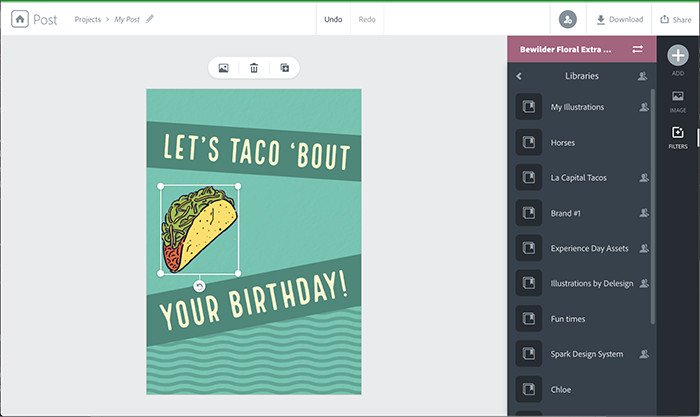Open the Image panel in sidebar
700x417 pixels.
coord(678,101)
